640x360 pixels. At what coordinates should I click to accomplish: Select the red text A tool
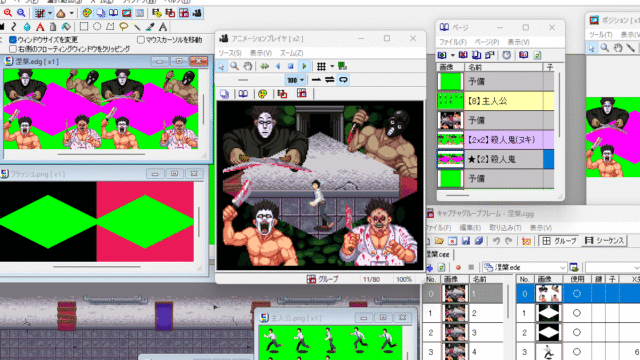click(40, 27)
